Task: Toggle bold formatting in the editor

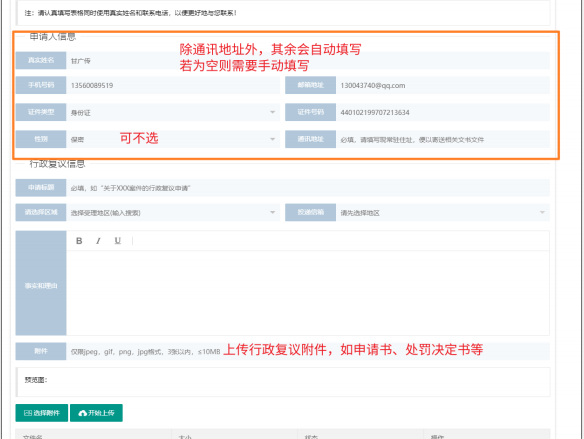Action: pyautogui.click(x=79, y=241)
